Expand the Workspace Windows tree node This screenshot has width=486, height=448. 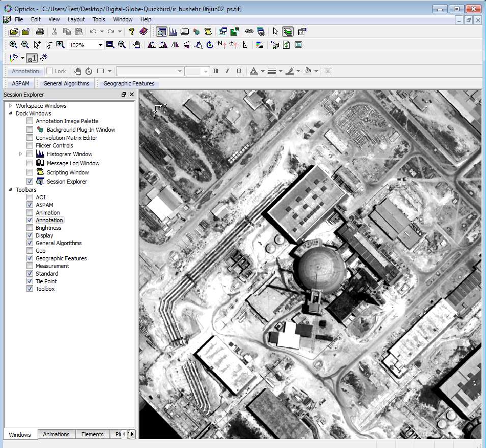pyautogui.click(x=10, y=106)
